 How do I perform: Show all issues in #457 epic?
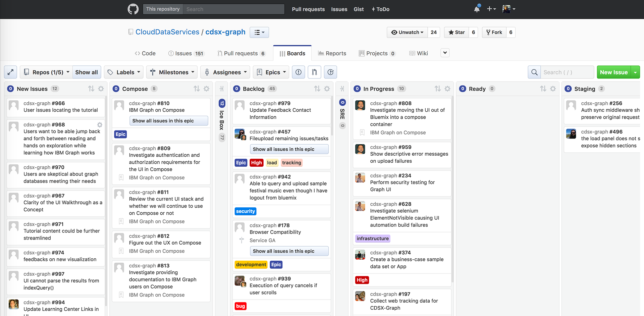289,149
